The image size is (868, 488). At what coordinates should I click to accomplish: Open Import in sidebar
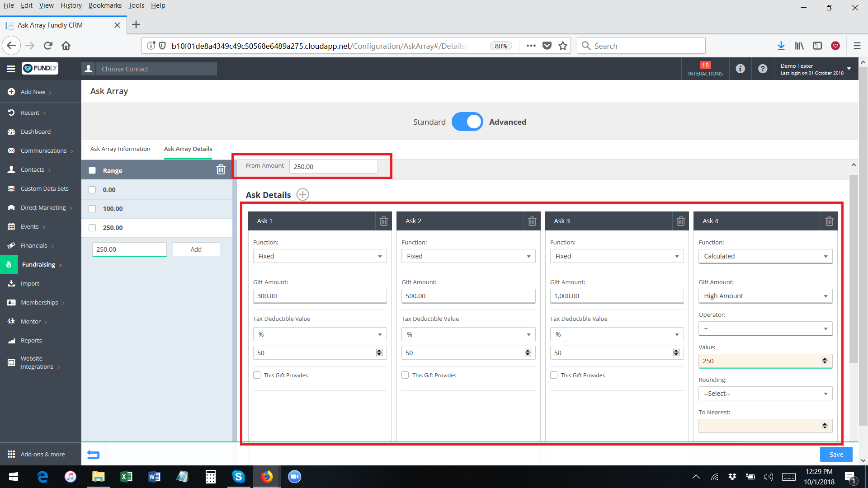(30, 283)
